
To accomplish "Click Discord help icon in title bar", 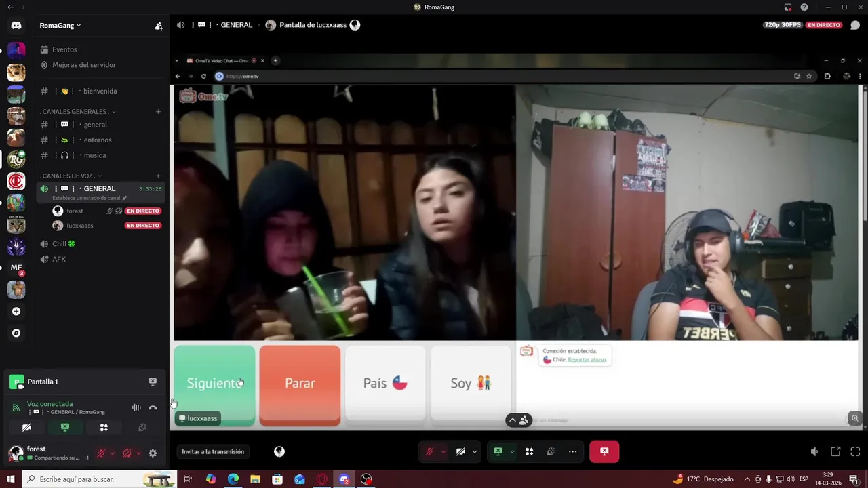I will coord(804,7).
